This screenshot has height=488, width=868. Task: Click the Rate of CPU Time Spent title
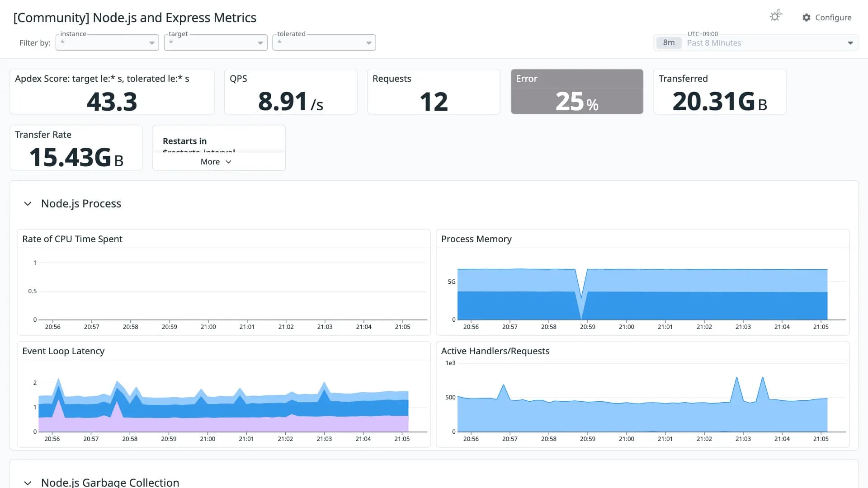72,239
